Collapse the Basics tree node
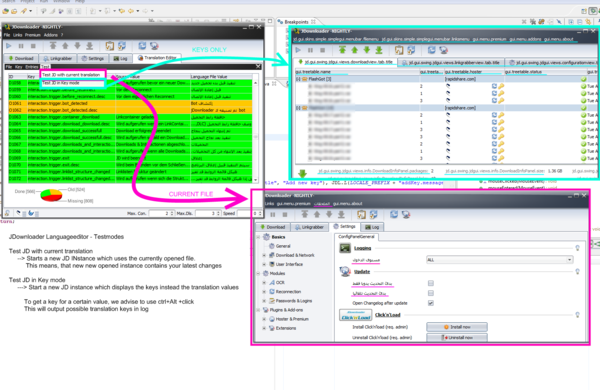Image resolution: width=600 pixels, height=390 pixels. [x=258, y=237]
